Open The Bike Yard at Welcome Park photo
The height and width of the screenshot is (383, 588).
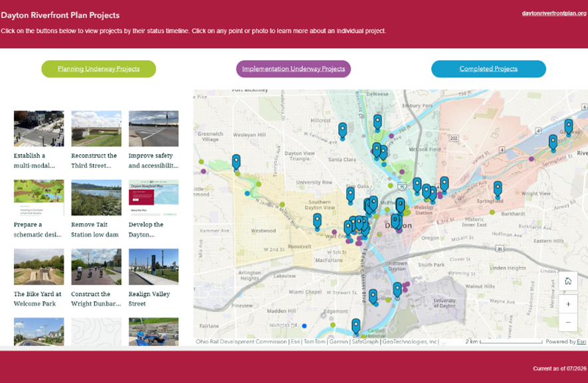coord(39,267)
